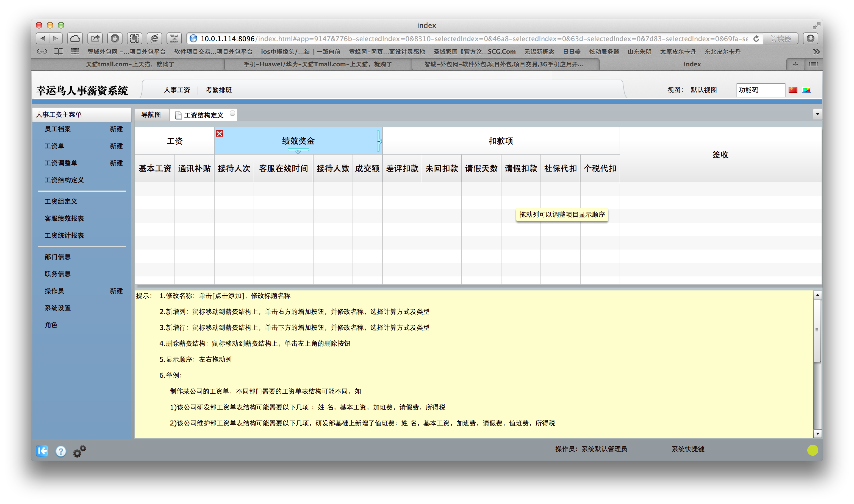The height and width of the screenshot is (504, 854).
Task: Open the Top Sites grid icon
Action: (x=75, y=52)
